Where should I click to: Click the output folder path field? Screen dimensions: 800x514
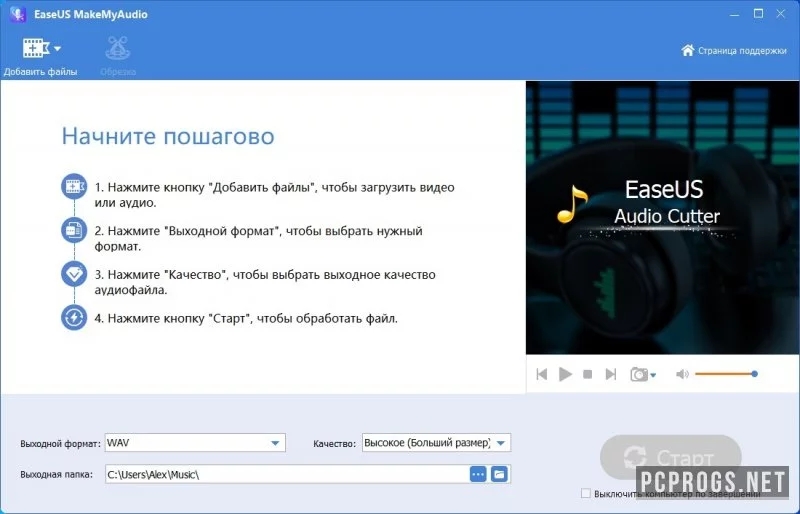pyautogui.click(x=287, y=474)
